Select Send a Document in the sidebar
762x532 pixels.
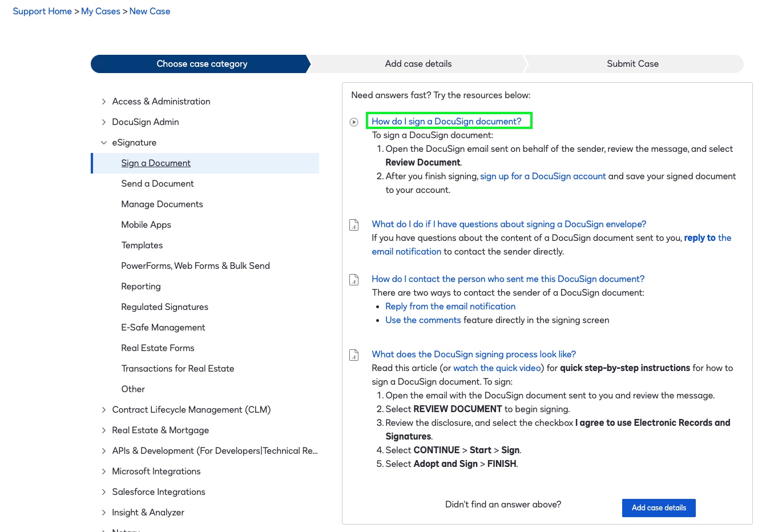[157, 183]
